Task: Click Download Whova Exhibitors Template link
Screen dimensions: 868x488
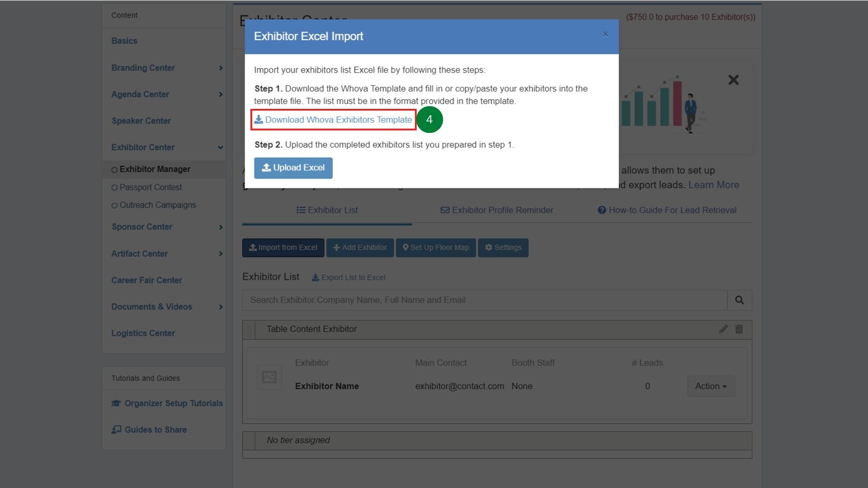Action: click(333, 120)
